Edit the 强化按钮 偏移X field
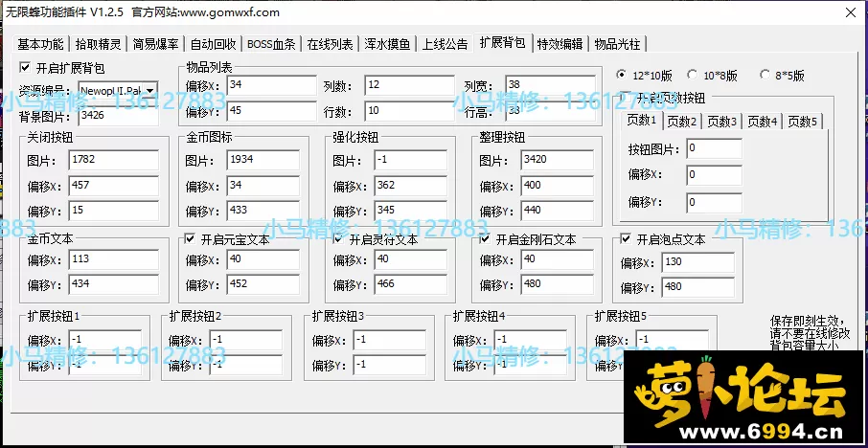 click(411, 186)
